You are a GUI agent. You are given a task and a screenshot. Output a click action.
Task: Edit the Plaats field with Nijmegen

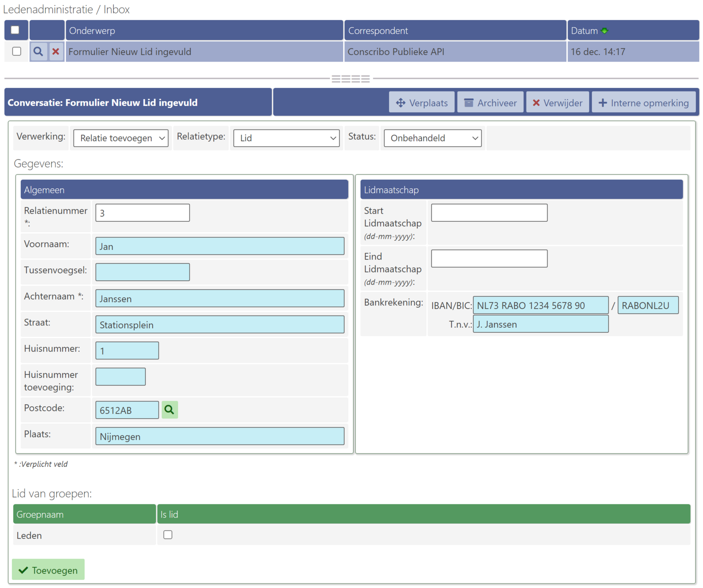[x=220, y=436]
